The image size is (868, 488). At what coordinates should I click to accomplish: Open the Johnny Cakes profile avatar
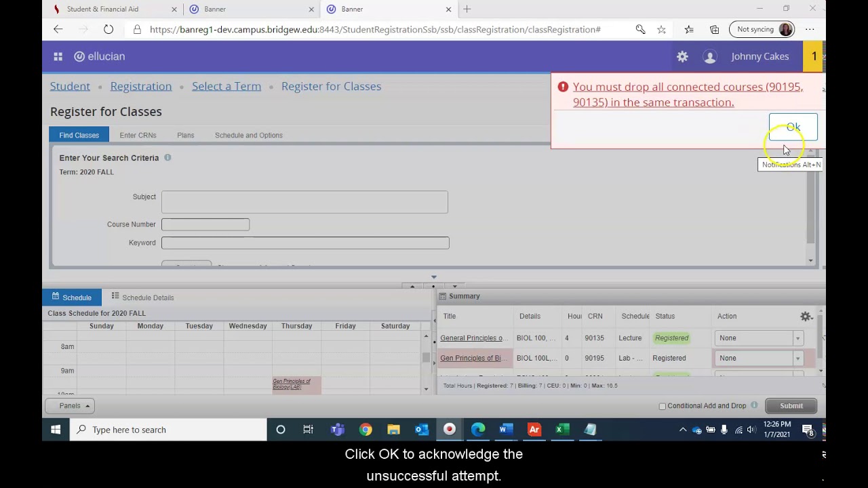point(710,57)
